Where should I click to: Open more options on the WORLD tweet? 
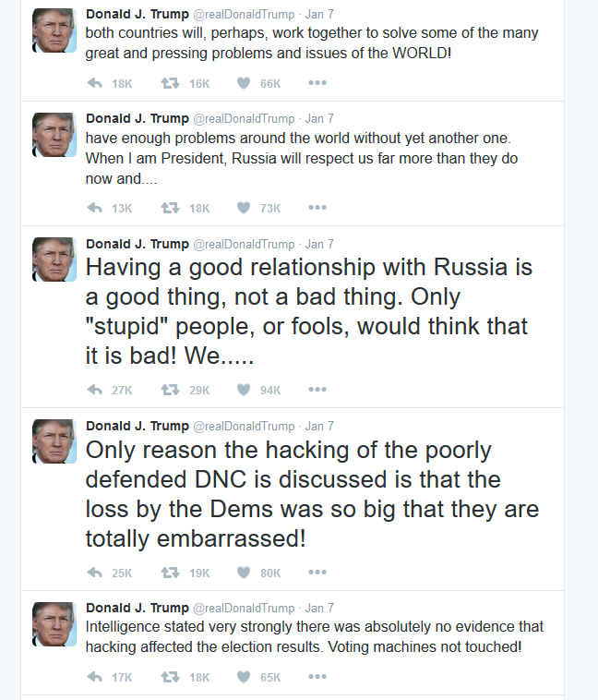point(317,83)
